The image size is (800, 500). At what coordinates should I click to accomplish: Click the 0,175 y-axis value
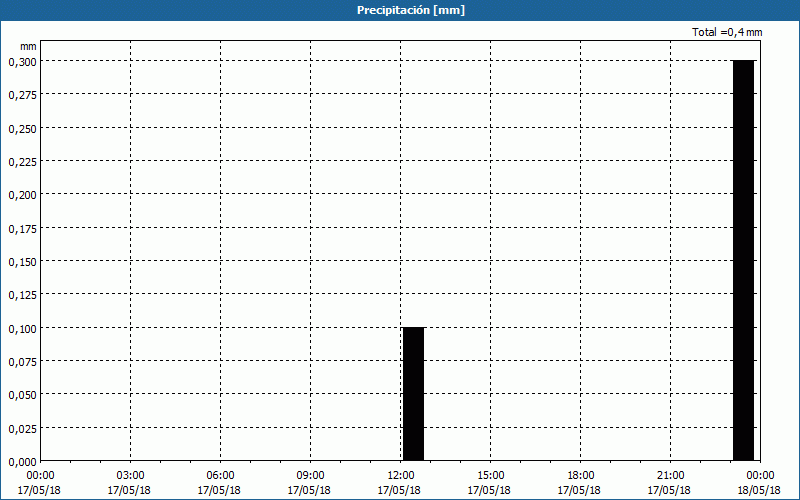point(22,229)
